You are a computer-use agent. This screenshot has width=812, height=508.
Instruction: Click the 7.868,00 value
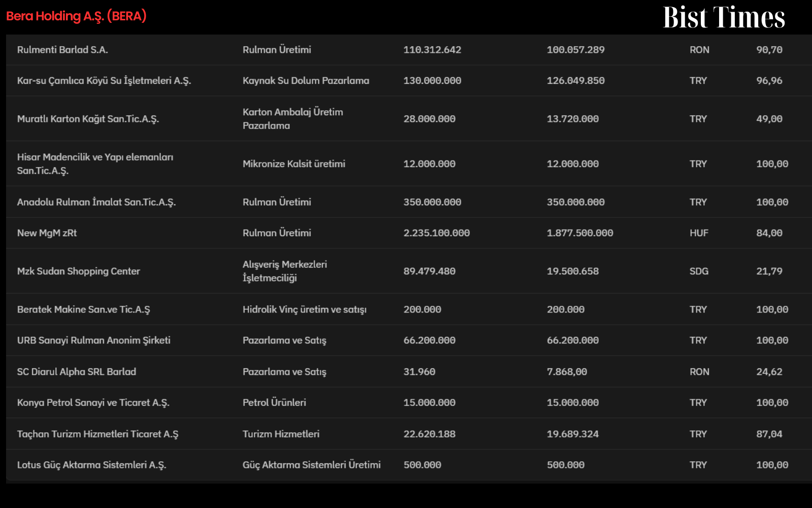[x=567, y=372]
